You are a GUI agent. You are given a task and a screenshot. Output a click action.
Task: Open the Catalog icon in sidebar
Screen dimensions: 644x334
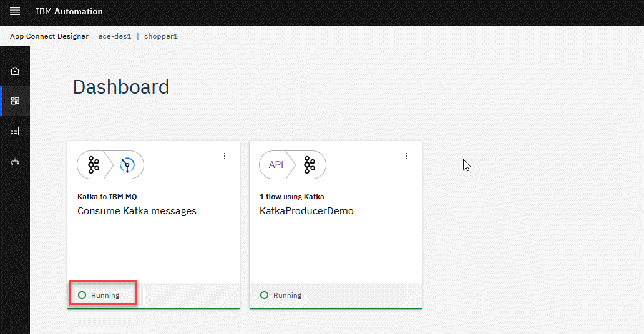click(15, 131)
